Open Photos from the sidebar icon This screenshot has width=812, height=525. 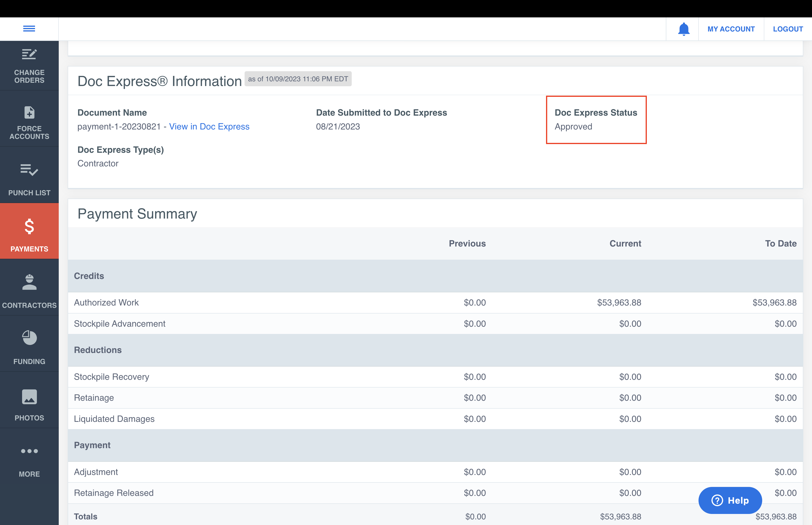(29, 397)
